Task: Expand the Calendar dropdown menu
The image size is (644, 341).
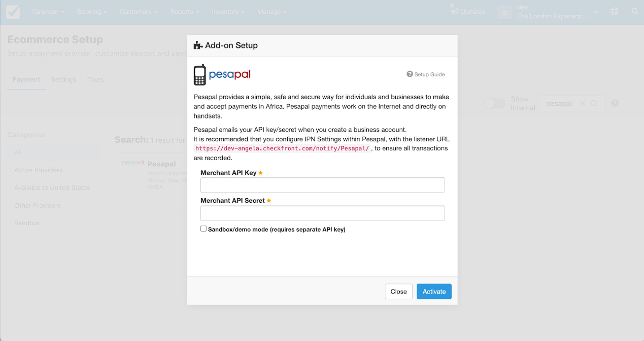Action: (48, 12)
